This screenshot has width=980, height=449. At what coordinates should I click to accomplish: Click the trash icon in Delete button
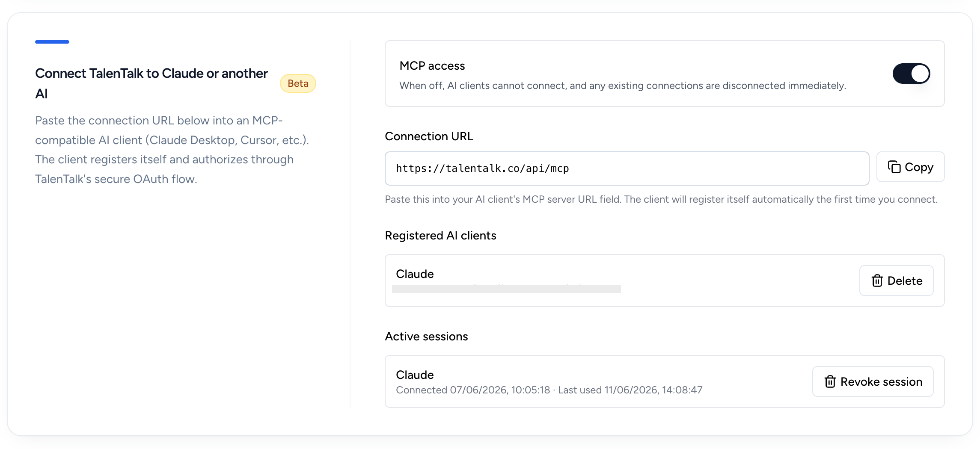point(877,281)
